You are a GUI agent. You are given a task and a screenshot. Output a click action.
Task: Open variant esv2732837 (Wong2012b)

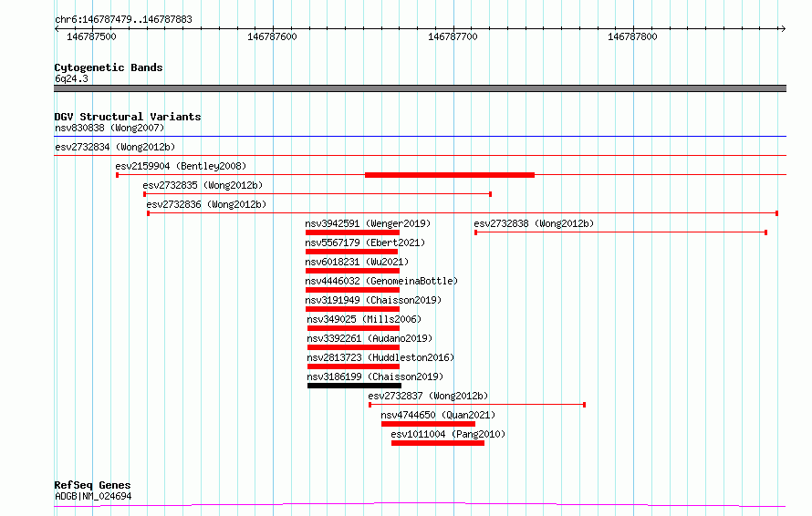click(x=428, y=396)
